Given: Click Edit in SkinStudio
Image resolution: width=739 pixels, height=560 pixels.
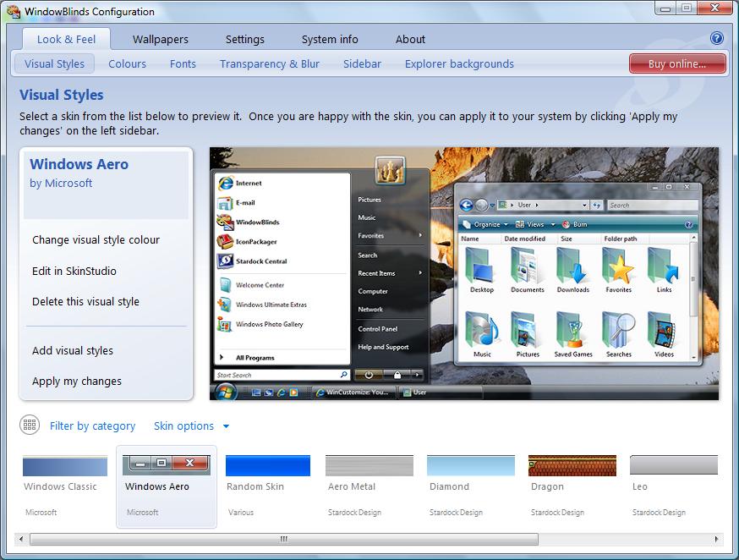Looking at the screenshot, I should coord(74,271).
